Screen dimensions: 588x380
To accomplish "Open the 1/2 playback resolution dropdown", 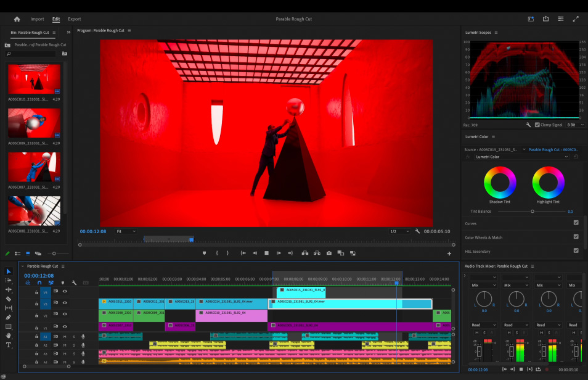I will tap(399, 231).
